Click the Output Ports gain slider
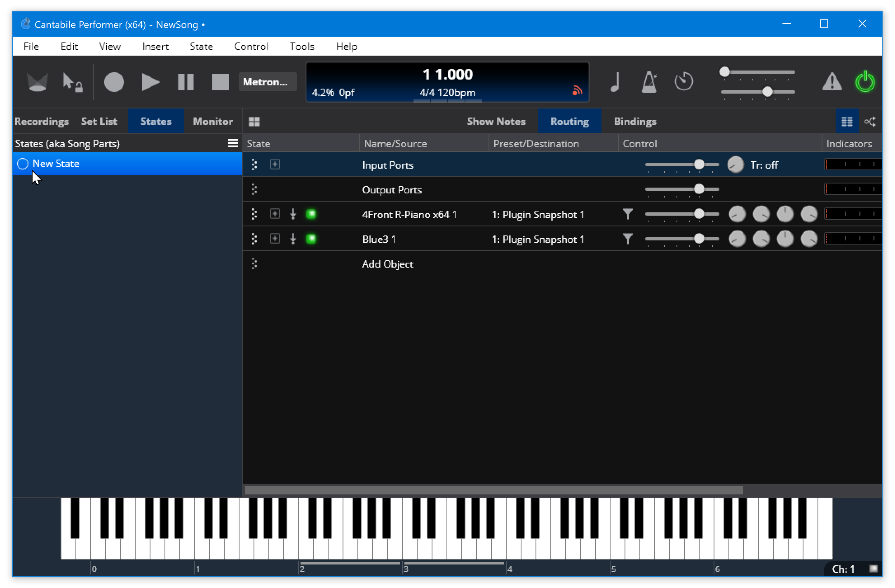 [682, 189]
